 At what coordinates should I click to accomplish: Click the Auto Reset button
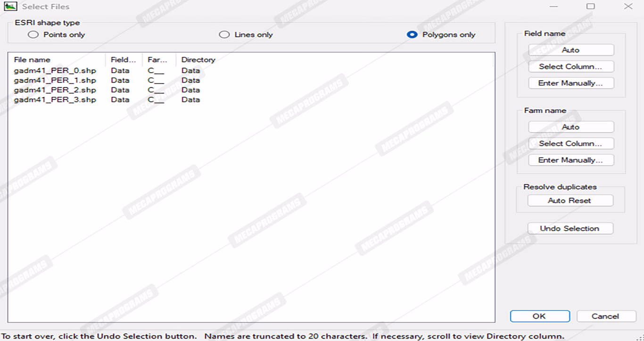(x=570, y=200)
